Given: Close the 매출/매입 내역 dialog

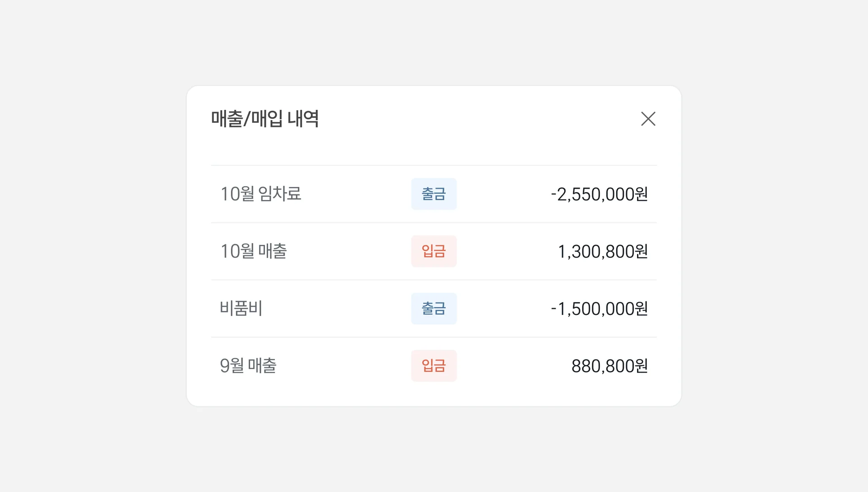Looking at the screenshot, I should [648, 119].
